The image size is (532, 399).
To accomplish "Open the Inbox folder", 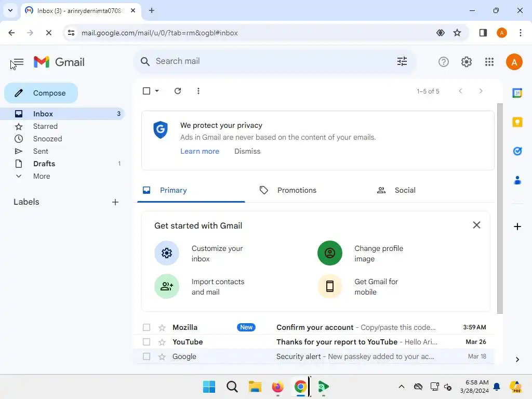I will coord(62,114).
